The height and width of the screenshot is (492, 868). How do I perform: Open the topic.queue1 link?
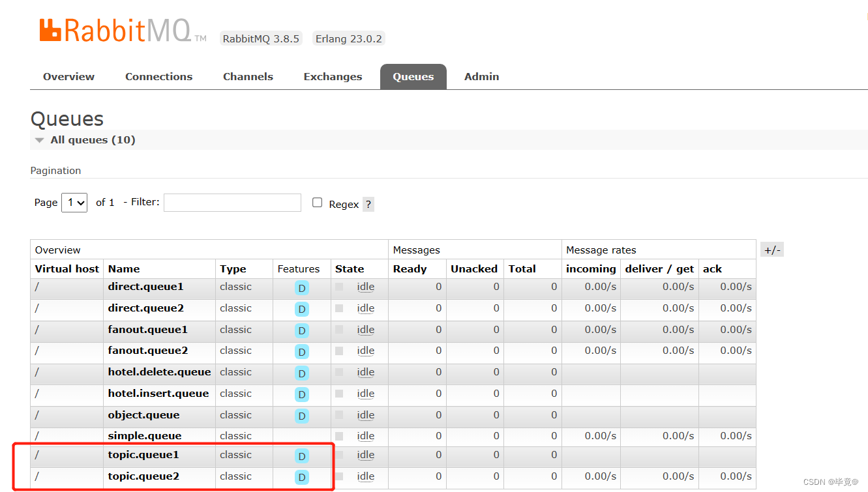coord(143,455)
